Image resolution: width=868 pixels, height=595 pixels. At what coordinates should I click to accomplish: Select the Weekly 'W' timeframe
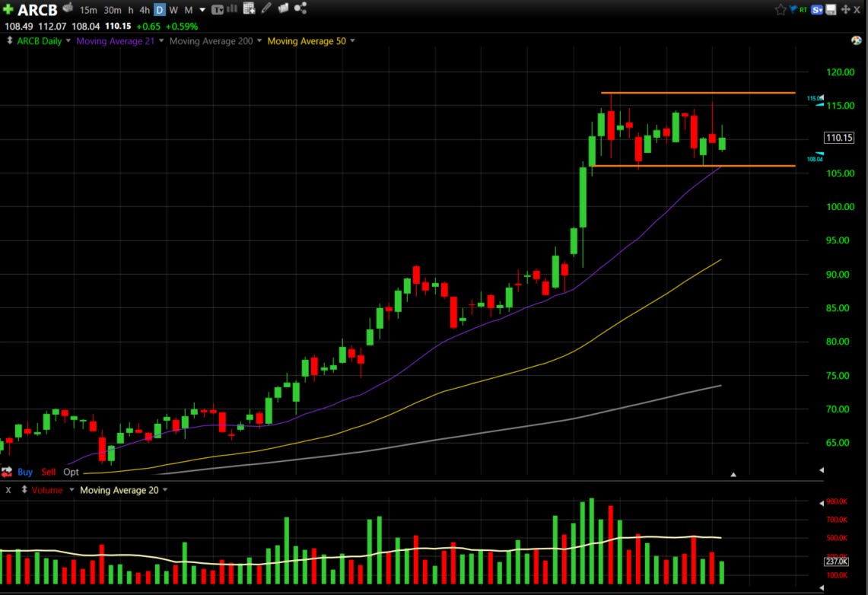click(x=173, y=10)
